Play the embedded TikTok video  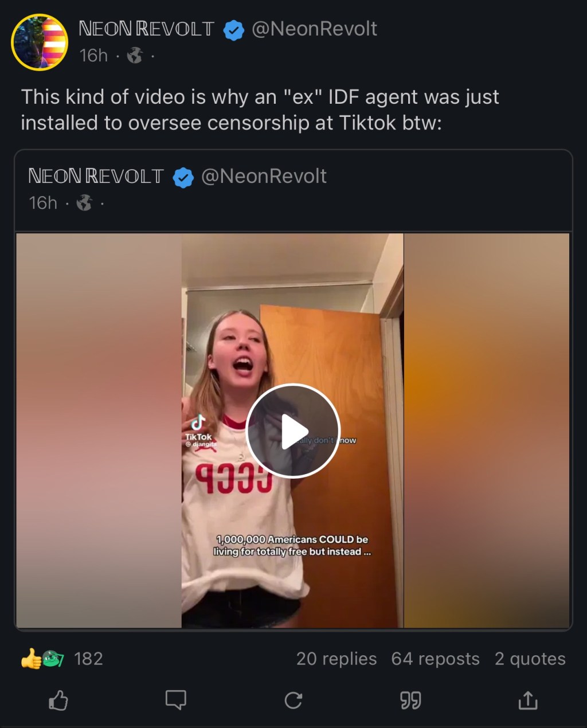[x=293, y=430]
